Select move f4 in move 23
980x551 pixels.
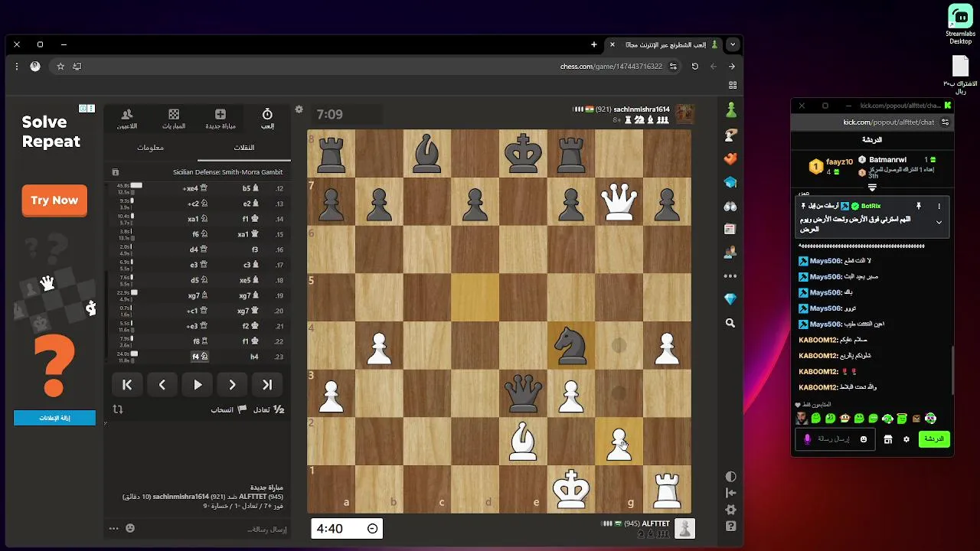200,357
